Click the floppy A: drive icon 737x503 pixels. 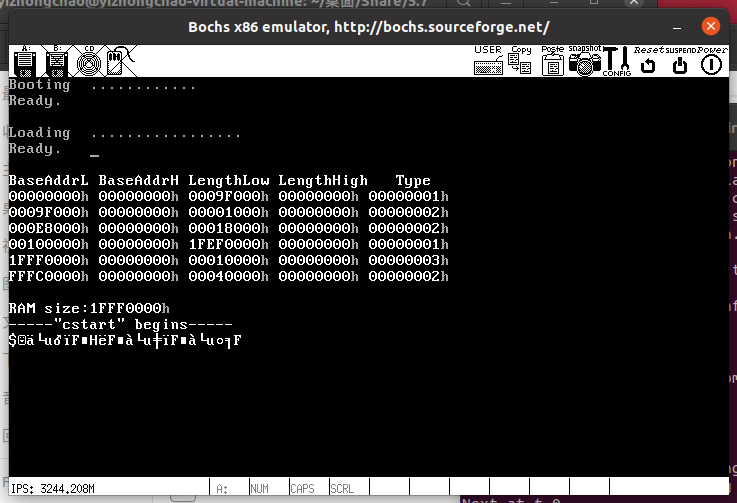pyautogui.click(x=25, y=61)
